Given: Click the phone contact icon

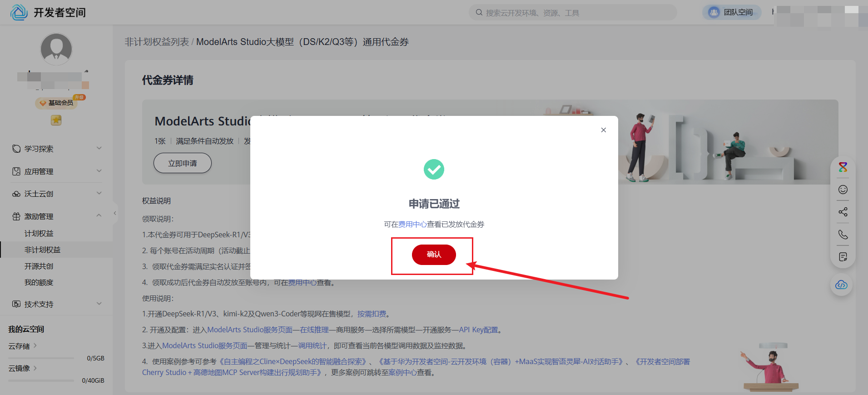Looking at the screenshot, I should pyautogui.click(x=843, y=235).
